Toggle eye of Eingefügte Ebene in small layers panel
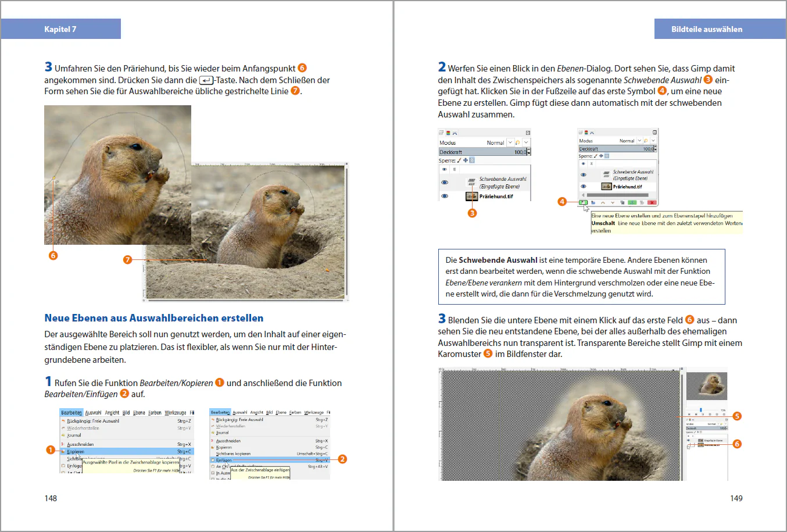Screen dimensions: 787x532 pos(689,440)
